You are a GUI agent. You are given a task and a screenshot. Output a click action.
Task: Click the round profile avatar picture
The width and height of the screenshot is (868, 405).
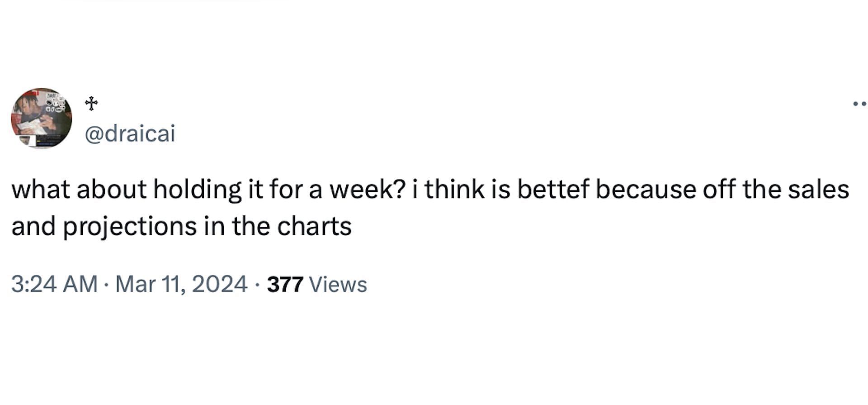tap(42, 118)
